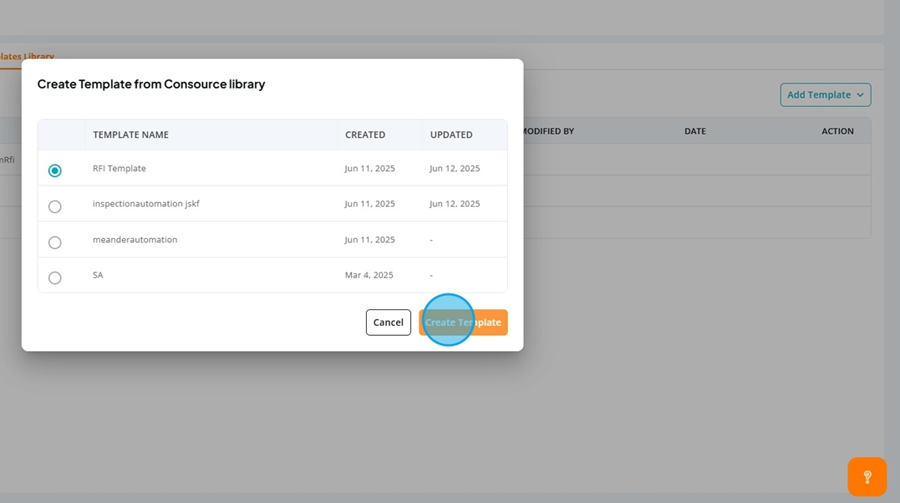The image size is (900, 503).
Task: Click the inspectionautomation jskf name text
Action: (x=146, y=204)
